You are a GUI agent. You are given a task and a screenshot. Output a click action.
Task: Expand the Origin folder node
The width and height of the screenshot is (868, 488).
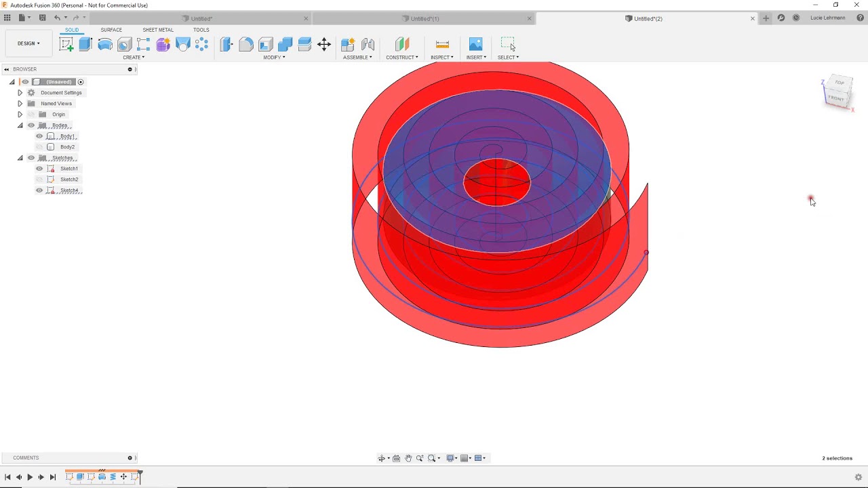click(x=20, y=115)
